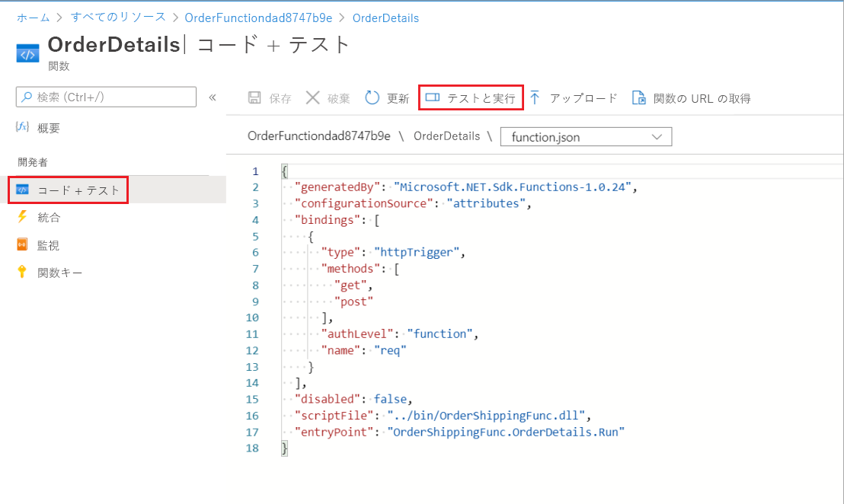Click the OrderDetails breadcrumb link
The image size is (844, 504).
(x=385, y=18)
